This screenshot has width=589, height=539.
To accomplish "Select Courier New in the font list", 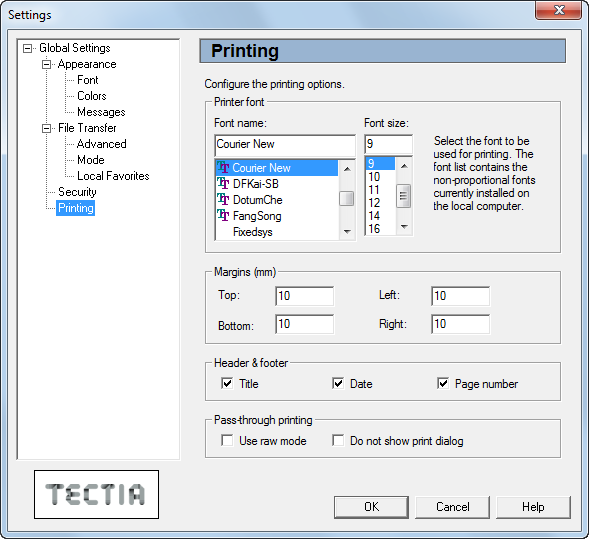I will (x=277, y=168).
